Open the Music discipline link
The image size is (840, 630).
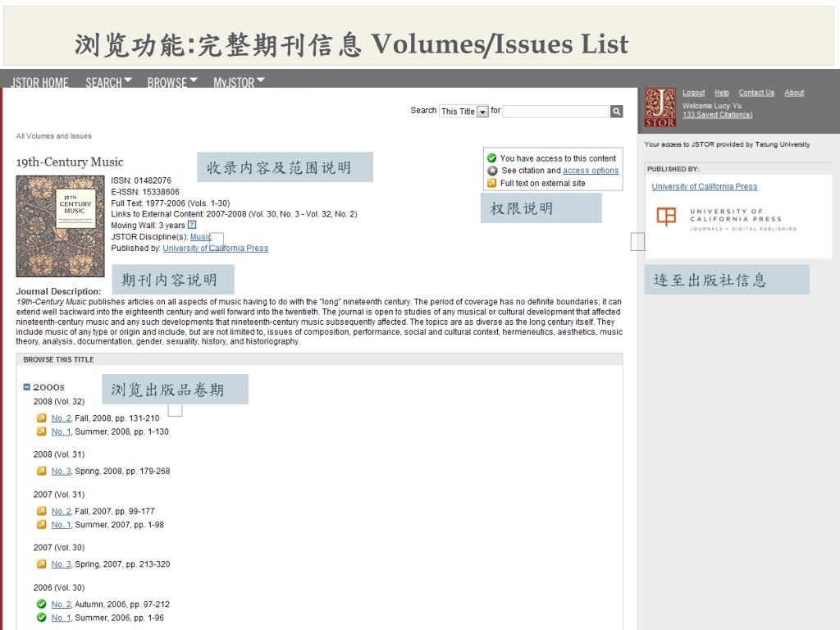click(x=201, y=237)
